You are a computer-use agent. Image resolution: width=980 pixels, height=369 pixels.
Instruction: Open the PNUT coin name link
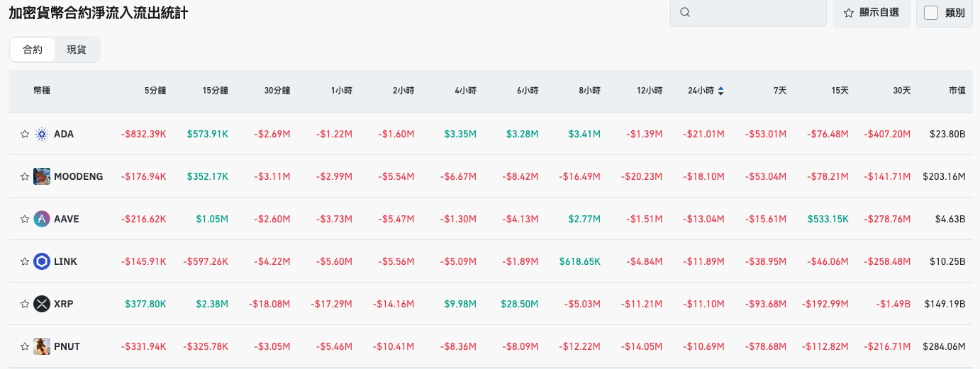tap(67, 346)
